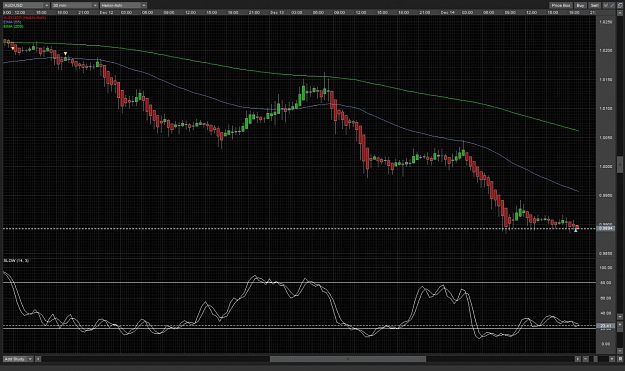Click the horizontal timeline scrollbar thumb
Image resolution: width=625 pixels, height=371 pixels.
[x=348, y=359]
